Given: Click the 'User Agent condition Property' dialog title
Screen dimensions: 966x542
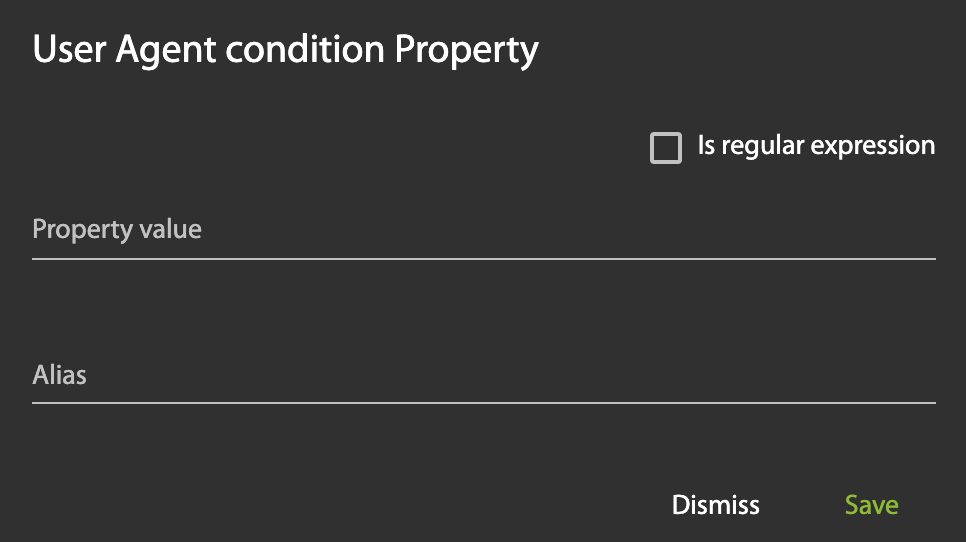Looking at the screenshot, I should (286, 50).
